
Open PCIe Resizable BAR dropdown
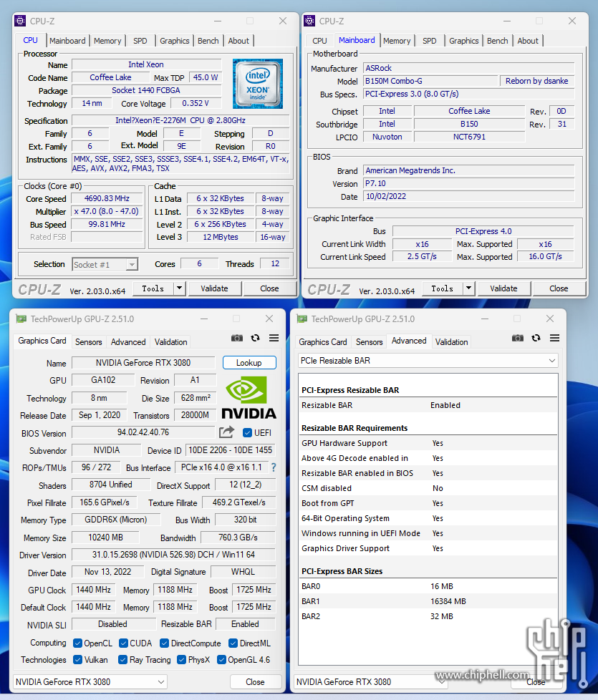[428, 360]
